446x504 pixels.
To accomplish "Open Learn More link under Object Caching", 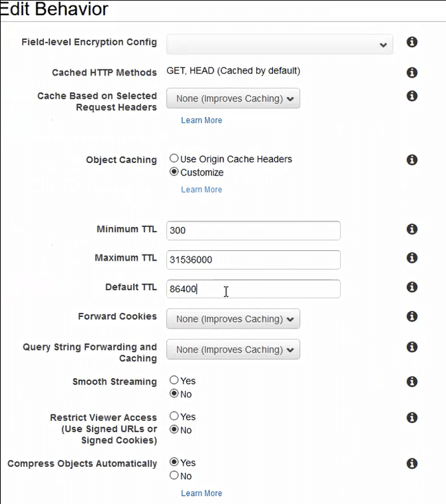I will [201, 190].
